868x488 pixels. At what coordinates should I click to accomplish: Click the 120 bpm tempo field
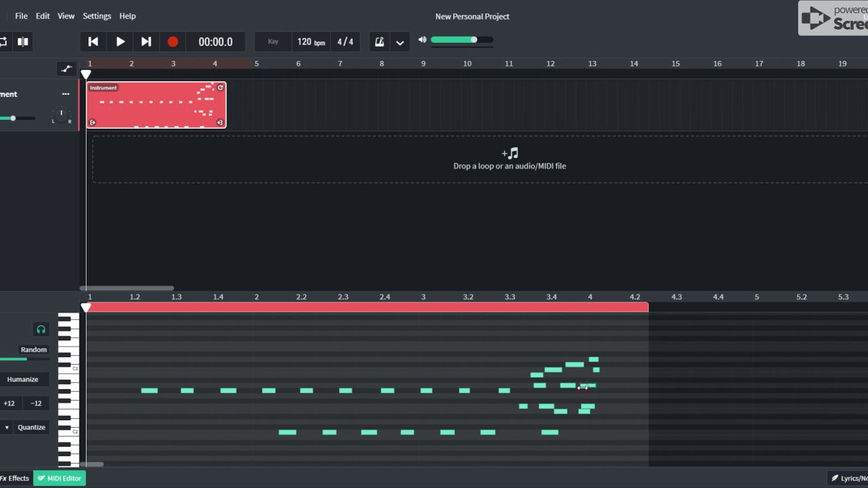tap(311, 42)
